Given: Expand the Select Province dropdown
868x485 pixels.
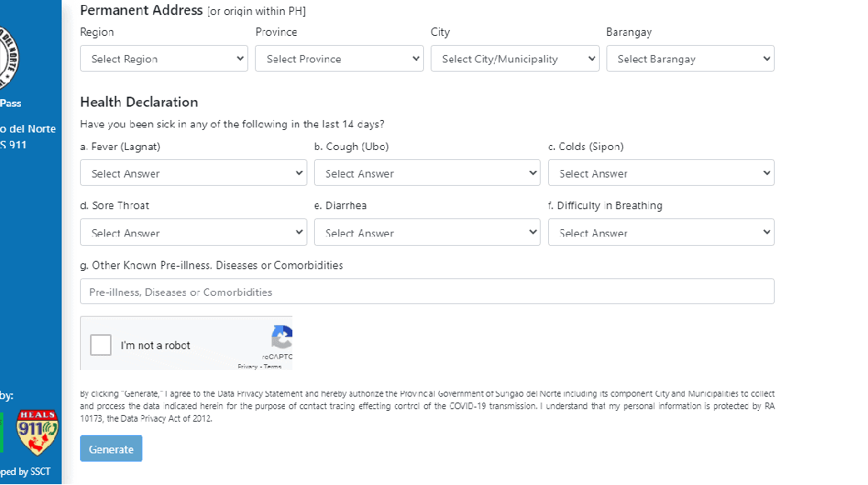Looking at the screenshot, I should [339, 59].
